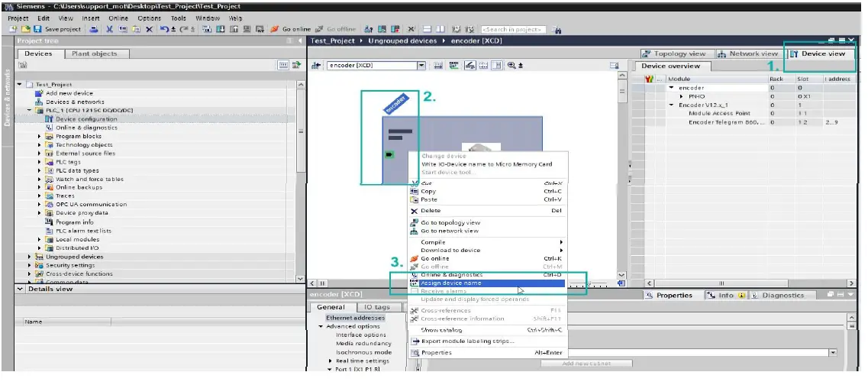Open the Online menu in menu bar
This screenshot has width=868, height=385.
118,18
